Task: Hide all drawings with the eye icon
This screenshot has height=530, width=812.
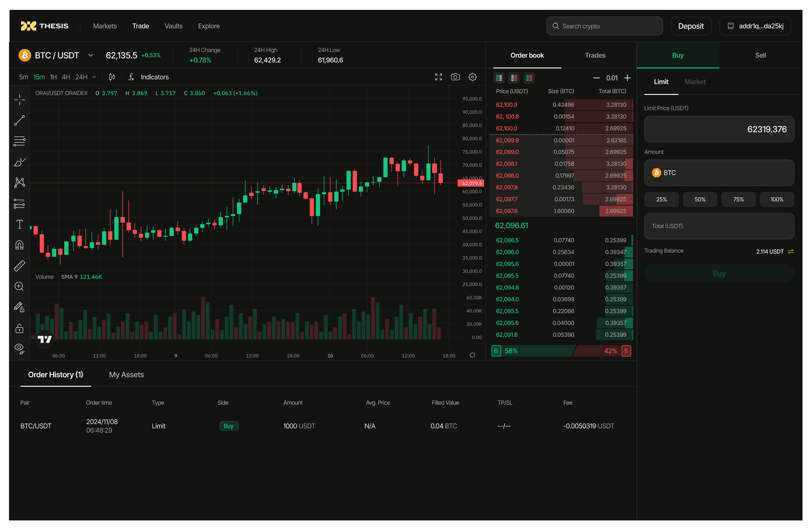Action: click(19, 349)
